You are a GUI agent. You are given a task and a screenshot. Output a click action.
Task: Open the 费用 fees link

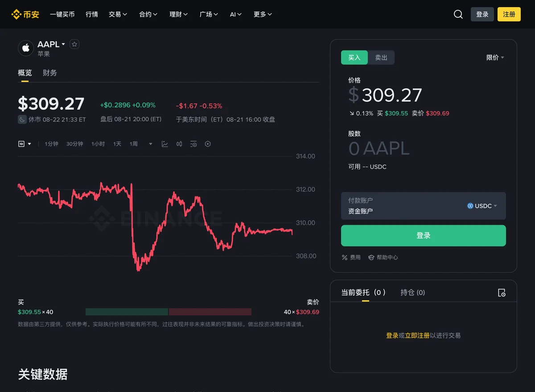[351, 257]
